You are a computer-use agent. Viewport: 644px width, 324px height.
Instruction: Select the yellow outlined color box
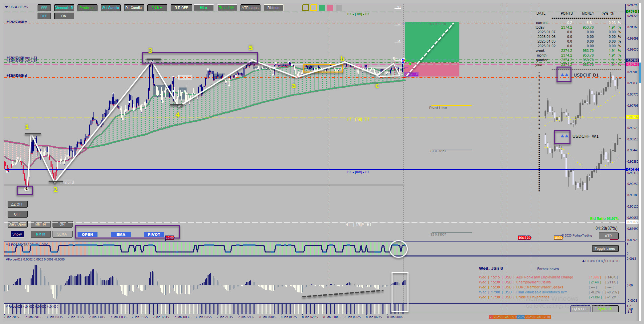(314, 8)
